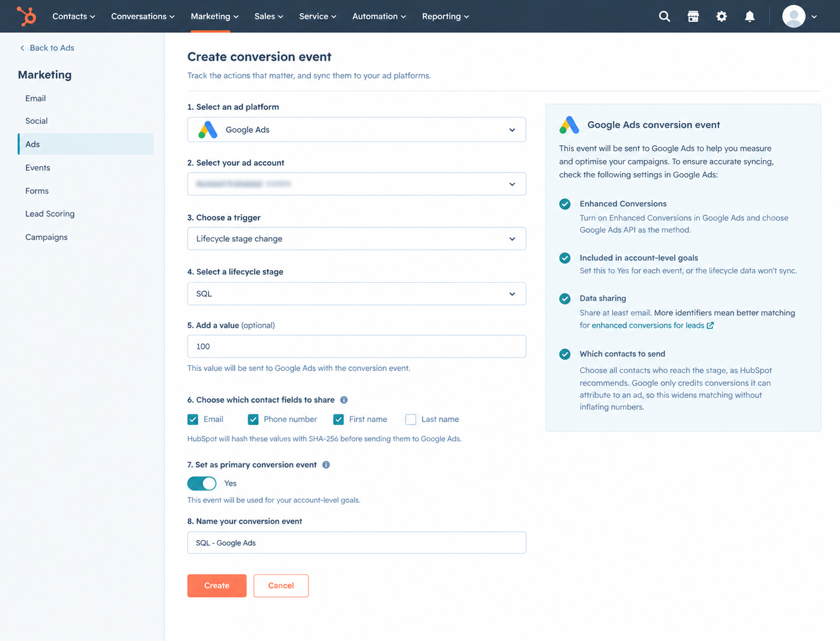
Task: Show notifications via the bell icon
Action: click(x=750, y=16)
